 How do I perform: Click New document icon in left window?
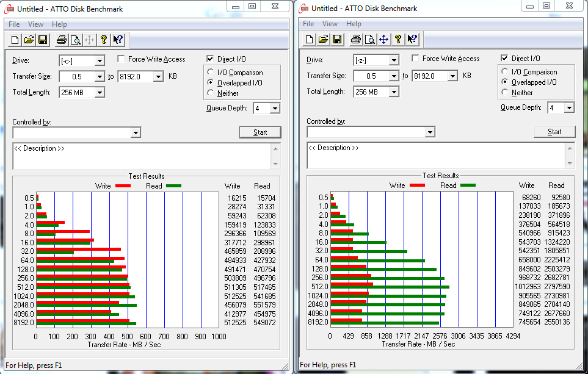pyautogui.click(x=15, y=40)
